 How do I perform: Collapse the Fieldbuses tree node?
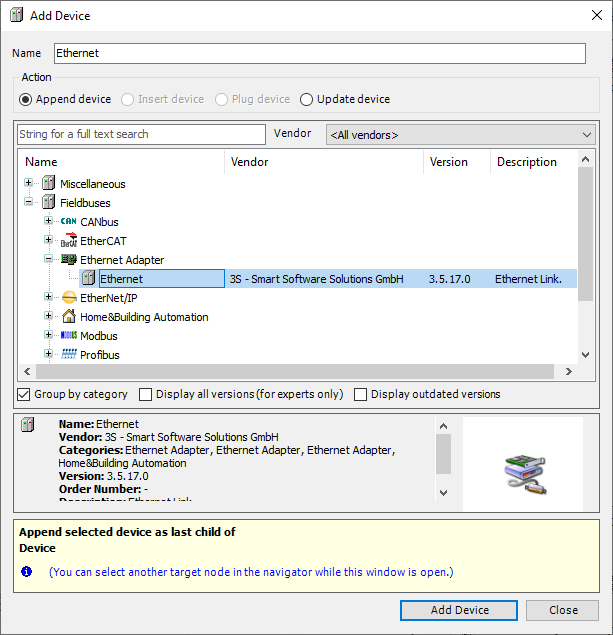[29, 203]
